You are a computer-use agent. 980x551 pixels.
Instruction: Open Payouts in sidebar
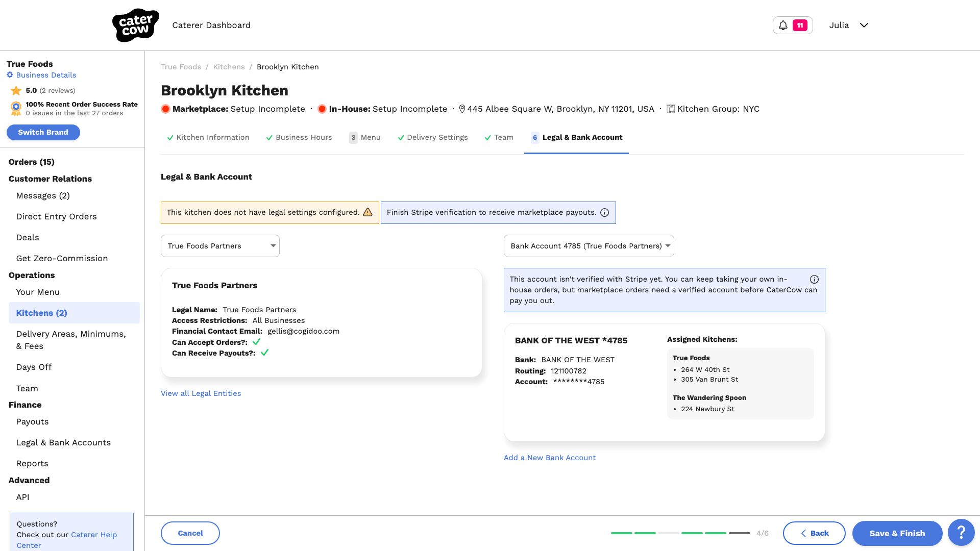(x=32, y=421)
